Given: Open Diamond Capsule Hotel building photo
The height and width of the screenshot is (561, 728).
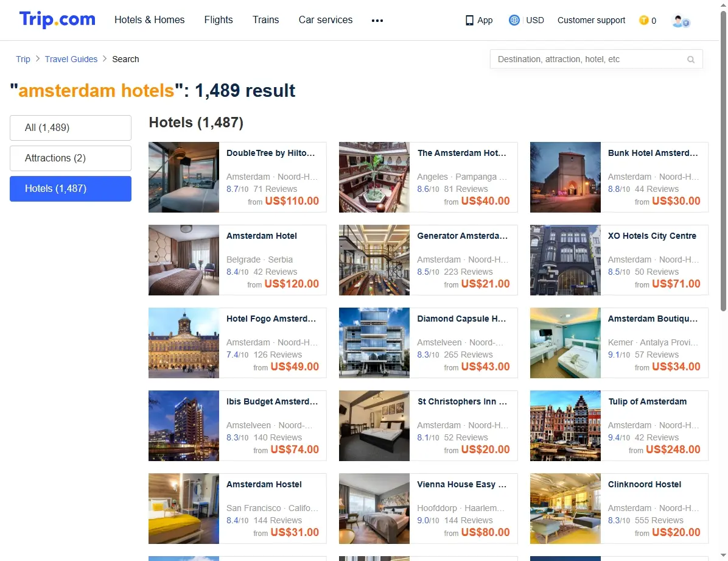Looking at the screenshot, I should click(x=374, y=342).
